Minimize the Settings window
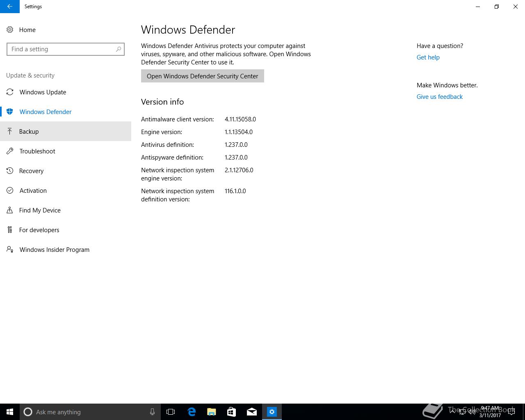525x420 pixels. pos(478,7)
